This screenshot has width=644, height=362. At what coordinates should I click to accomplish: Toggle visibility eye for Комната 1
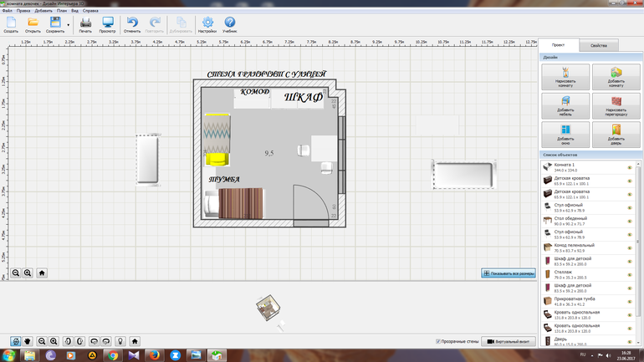629,167
